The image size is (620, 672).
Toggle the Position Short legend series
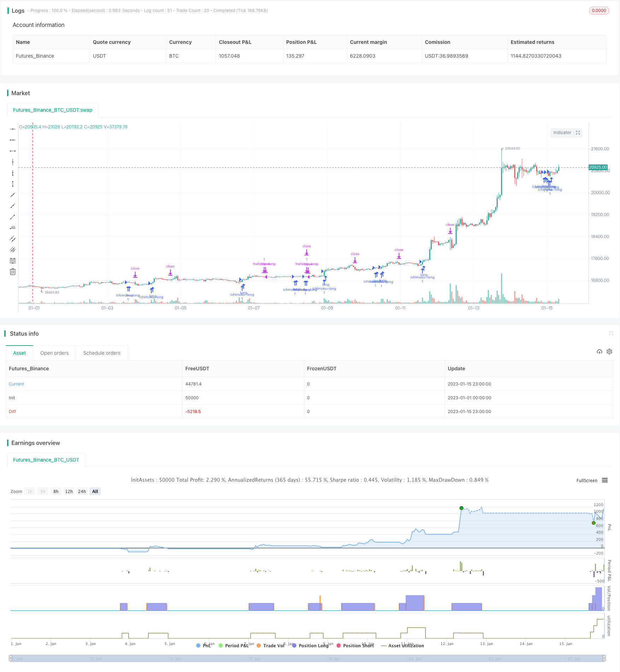[355, 645]
